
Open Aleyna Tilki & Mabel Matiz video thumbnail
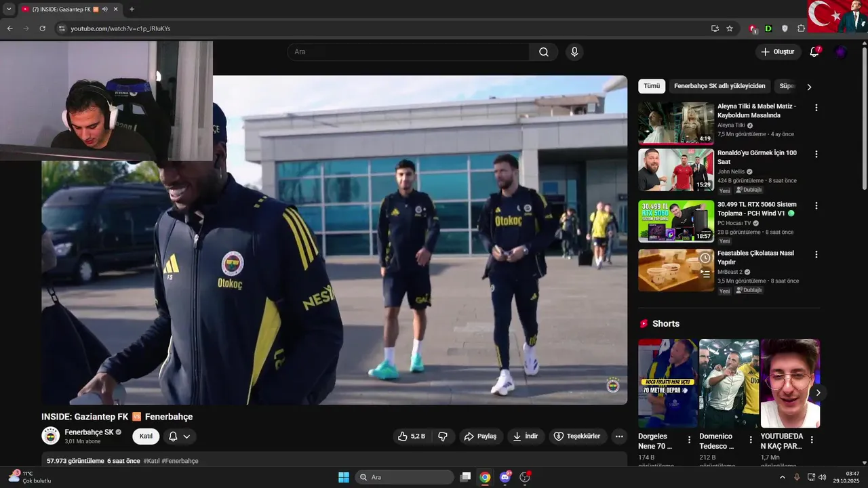[x=676, y=123]
